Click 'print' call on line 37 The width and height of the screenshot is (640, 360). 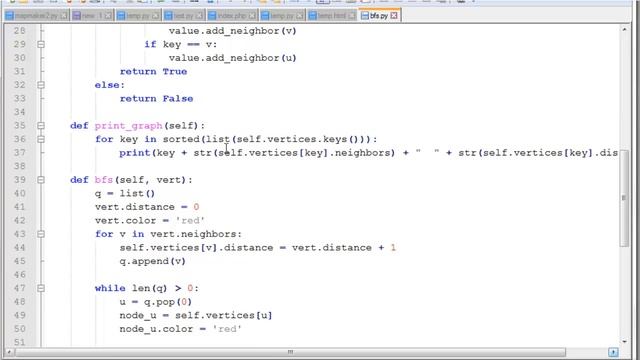pyautogui.click(x=135, y=153)
